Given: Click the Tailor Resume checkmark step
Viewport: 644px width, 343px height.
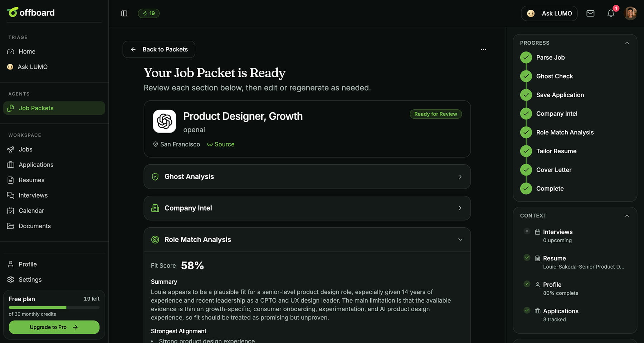Looking at the screenshot, I should [x=526, y=151].
